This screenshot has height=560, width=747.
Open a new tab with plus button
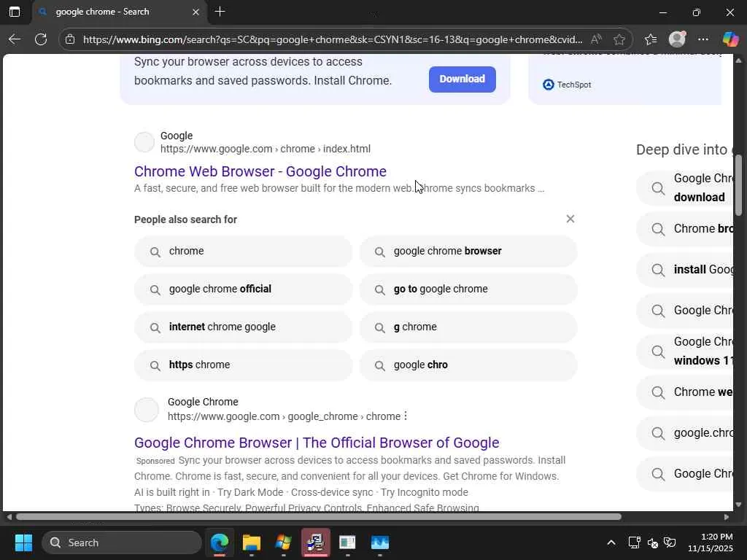(x=220, y=12)
